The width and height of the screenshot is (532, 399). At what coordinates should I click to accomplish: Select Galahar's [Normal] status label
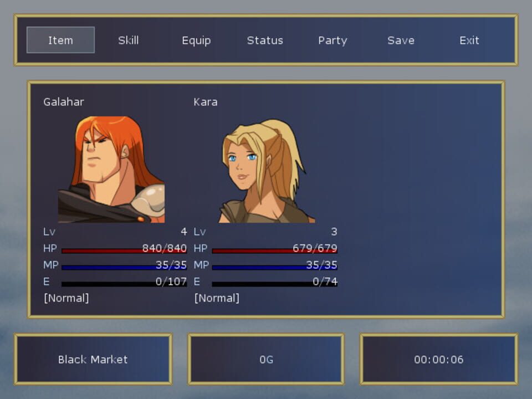click(x=66, y=298)
